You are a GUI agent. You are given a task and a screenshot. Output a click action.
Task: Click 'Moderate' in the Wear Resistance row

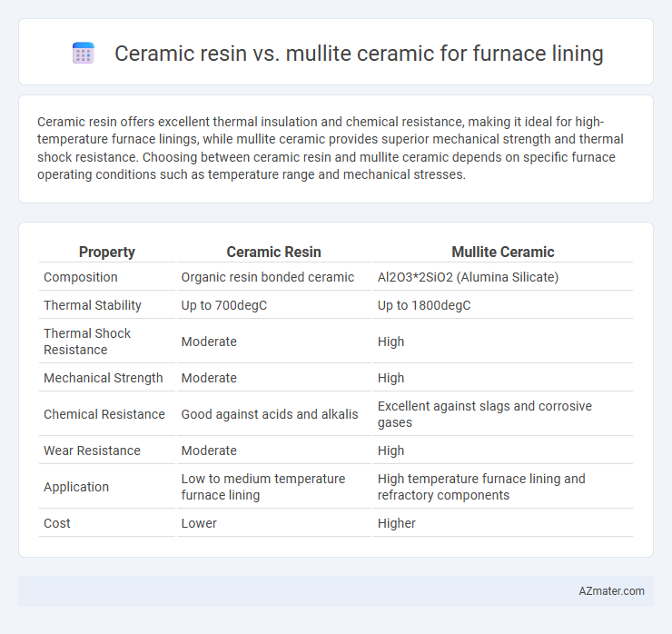[209, 451]
